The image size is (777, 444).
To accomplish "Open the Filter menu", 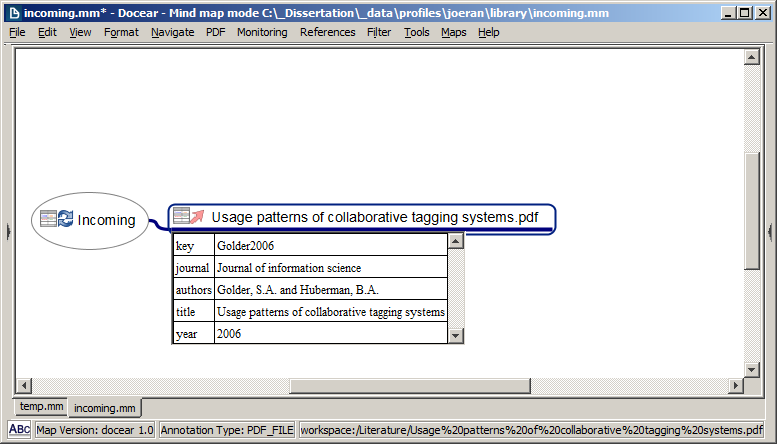I will tap(379, 32).
